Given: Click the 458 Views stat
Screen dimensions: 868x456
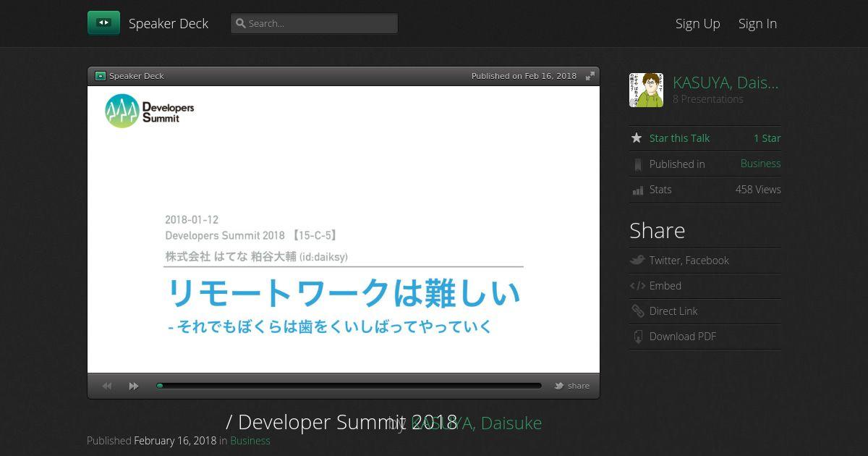Looking at the screenshot, I should 758,190.
